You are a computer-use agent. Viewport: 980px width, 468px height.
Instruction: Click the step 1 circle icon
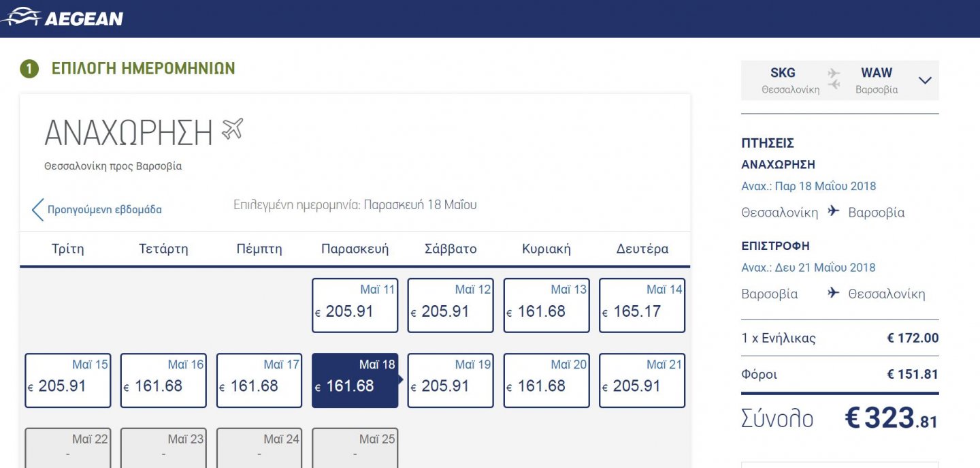(x=29, y=69)
